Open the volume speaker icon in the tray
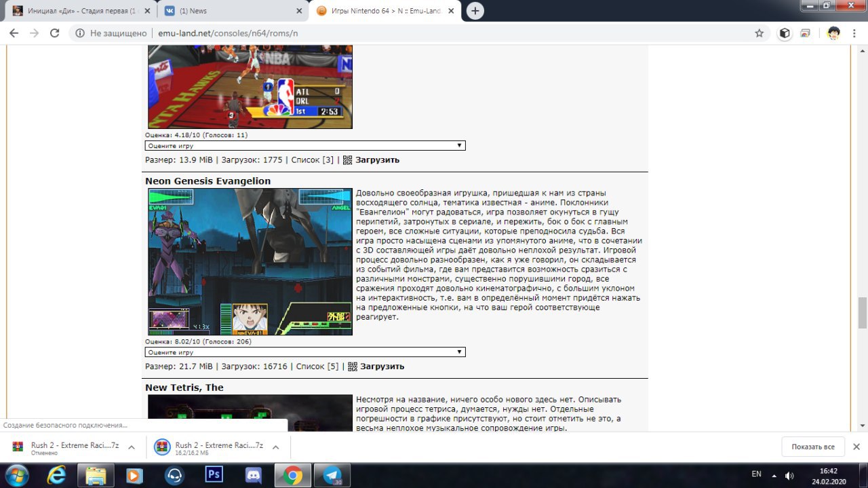Image resolution: width=868 pixels, height=488 pixels. 789,475
